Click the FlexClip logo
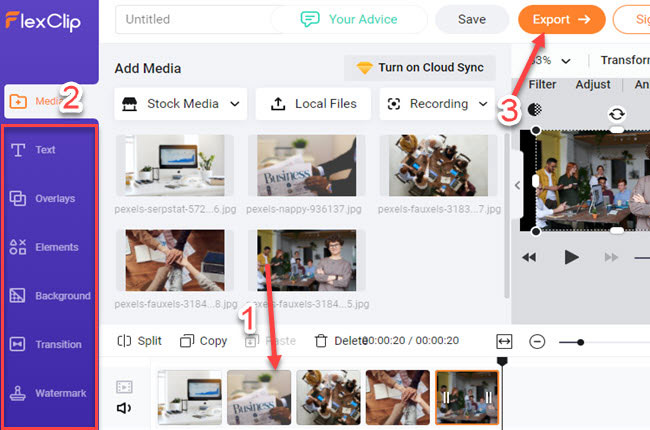Viewport: 650px width, 430px height. coord(43,21)
